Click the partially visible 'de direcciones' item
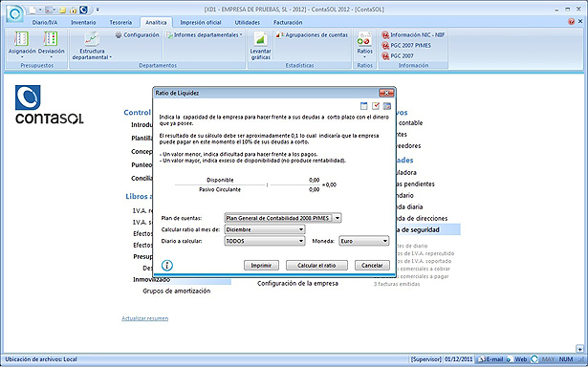Image resolution: width=588 pixels, height=367 pixels. click(x=422, y=218)
